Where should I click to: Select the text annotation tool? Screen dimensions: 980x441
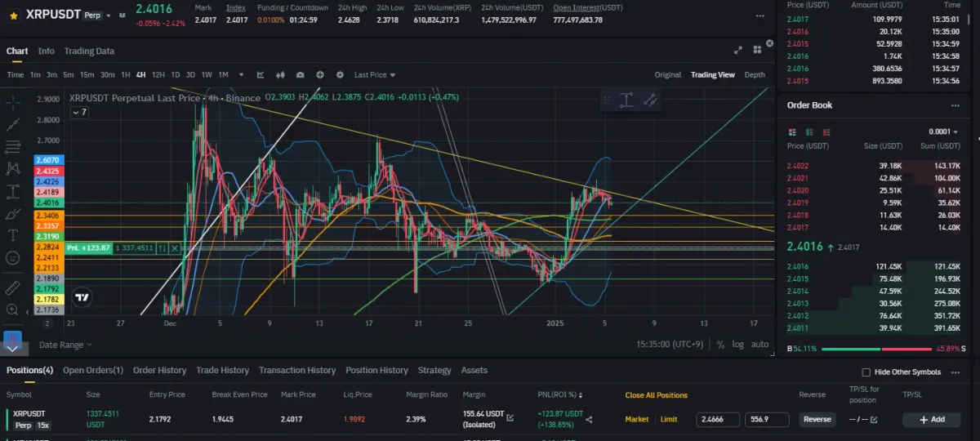click(x=13, y=235)
